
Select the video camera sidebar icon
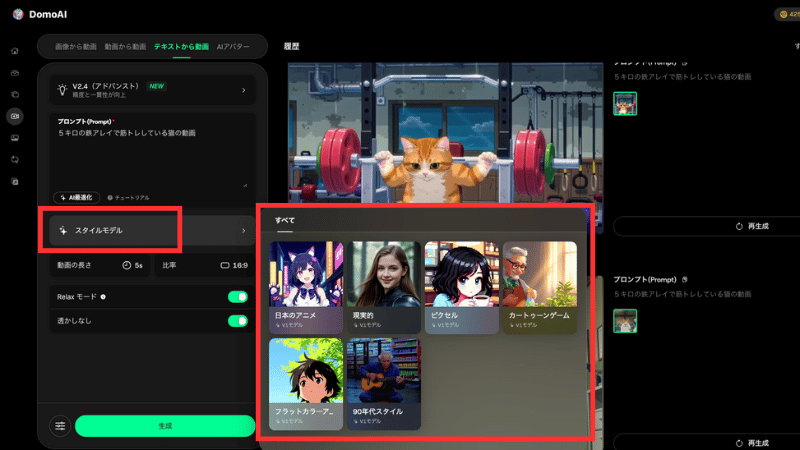pos(14,116)
